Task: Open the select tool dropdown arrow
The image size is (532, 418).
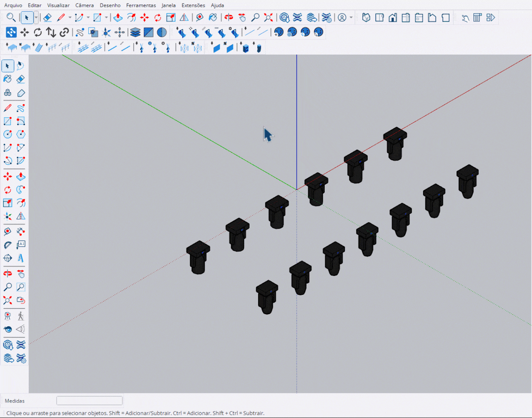Action: (x=36, y=17)
